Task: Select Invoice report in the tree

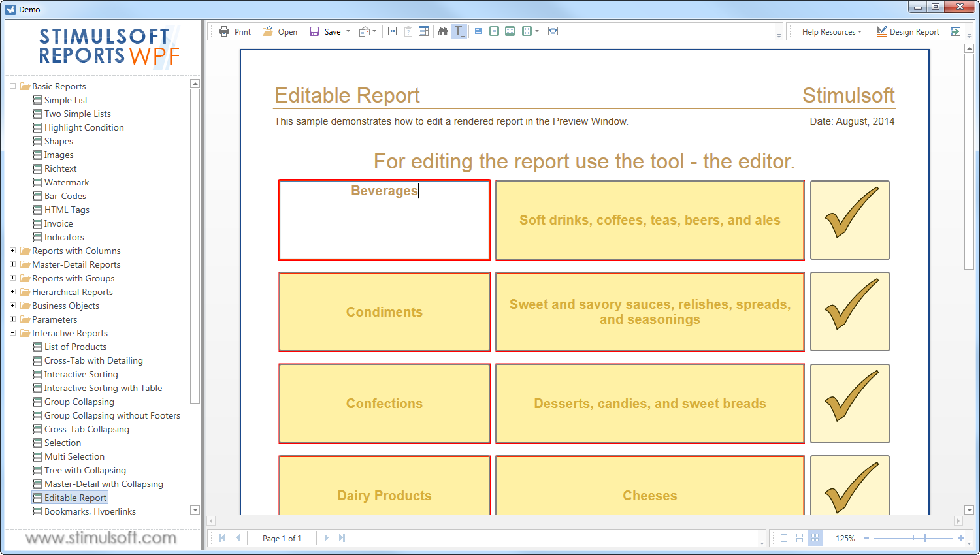Action: coord(58,223)
